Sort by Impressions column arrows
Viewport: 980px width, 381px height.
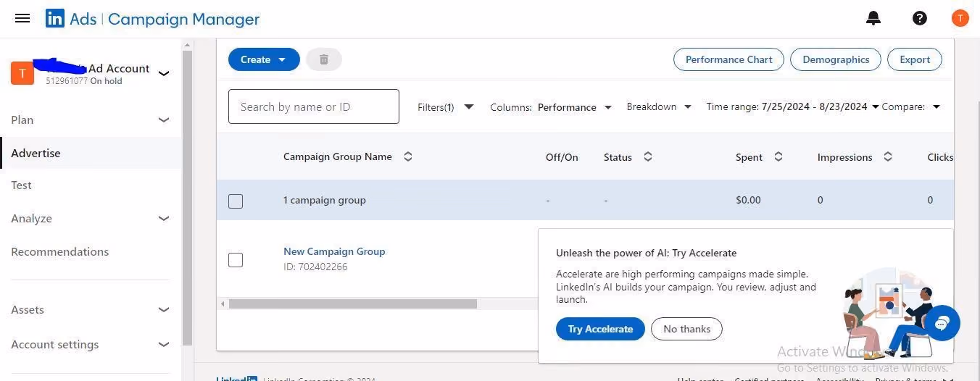888,156
